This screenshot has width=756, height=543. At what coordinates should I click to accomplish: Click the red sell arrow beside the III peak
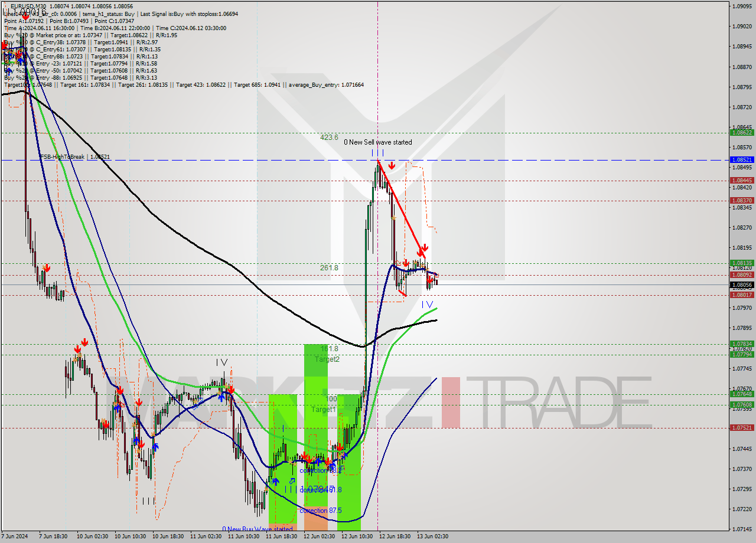pos(392,165)
